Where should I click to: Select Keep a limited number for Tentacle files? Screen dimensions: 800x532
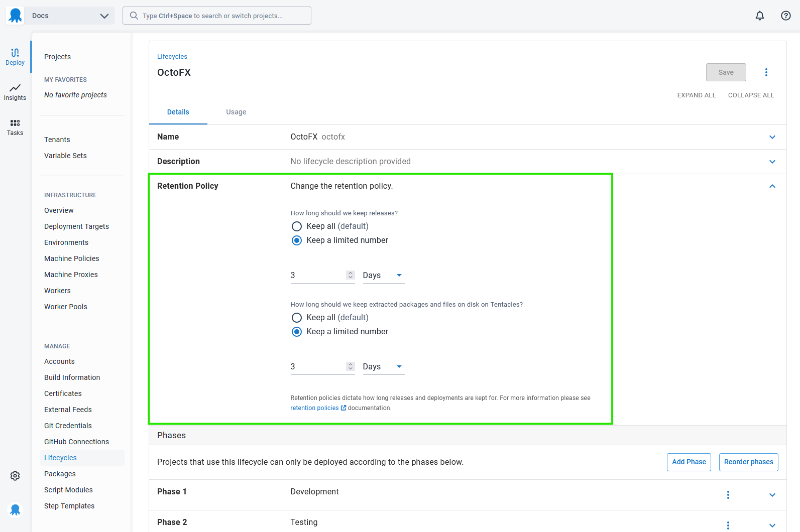point(297,332)
